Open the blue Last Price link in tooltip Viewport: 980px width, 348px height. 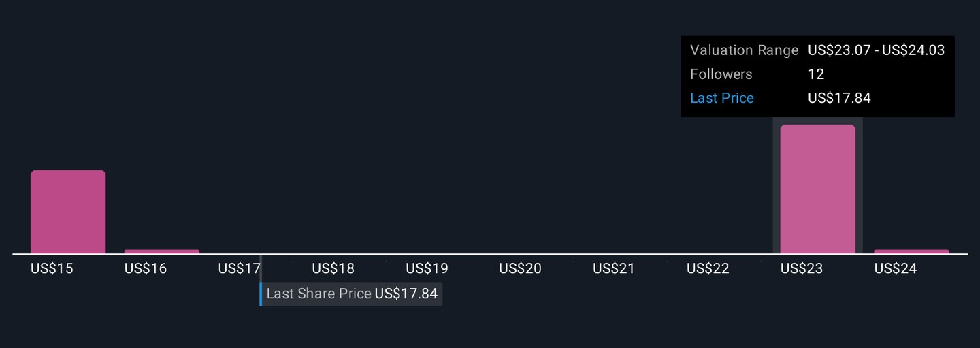[722, 98]
